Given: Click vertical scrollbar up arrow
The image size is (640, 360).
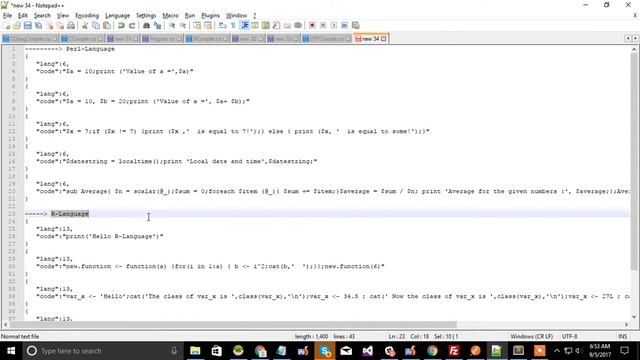Looking at the screenshot, I should point(634,49).
